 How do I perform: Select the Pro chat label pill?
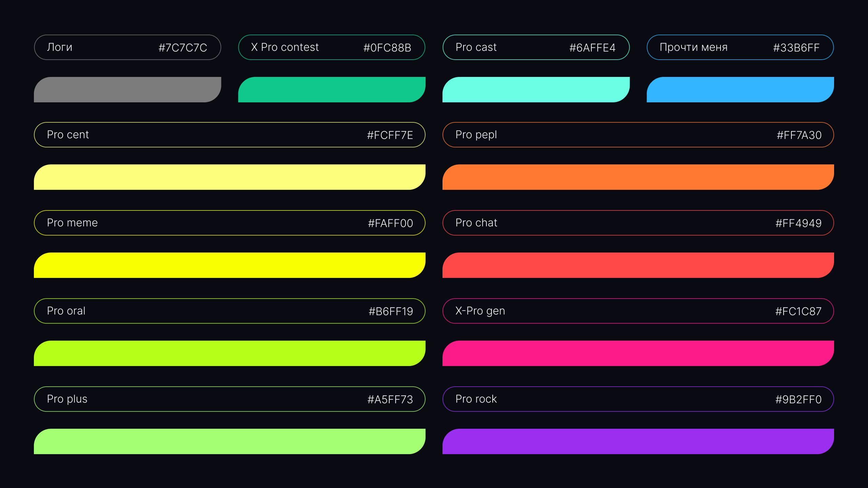click(x=638, y=223)
